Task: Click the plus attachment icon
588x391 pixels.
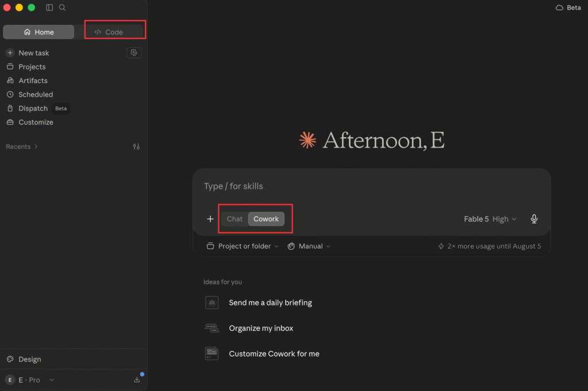Action: 210,219
